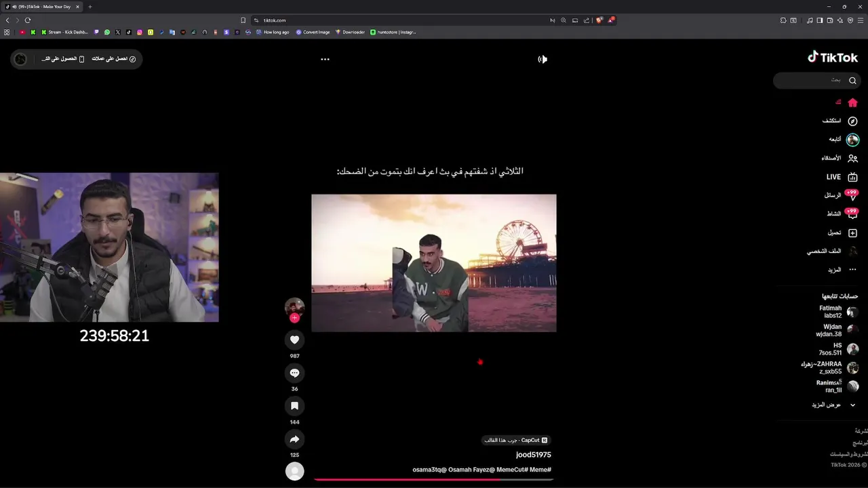
Task: Open Profile (الملف الشخصي) page
Action: coord(832,251)
